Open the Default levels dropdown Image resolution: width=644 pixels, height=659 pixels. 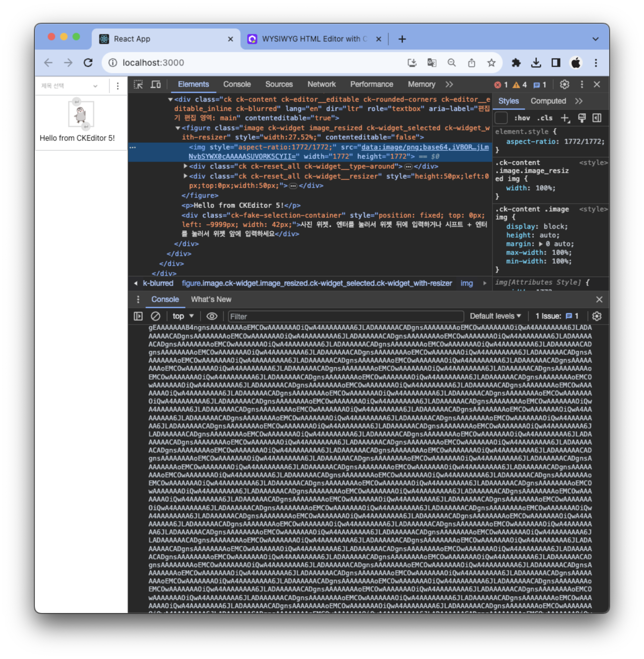pyautogui.click(x=495, y=316)
